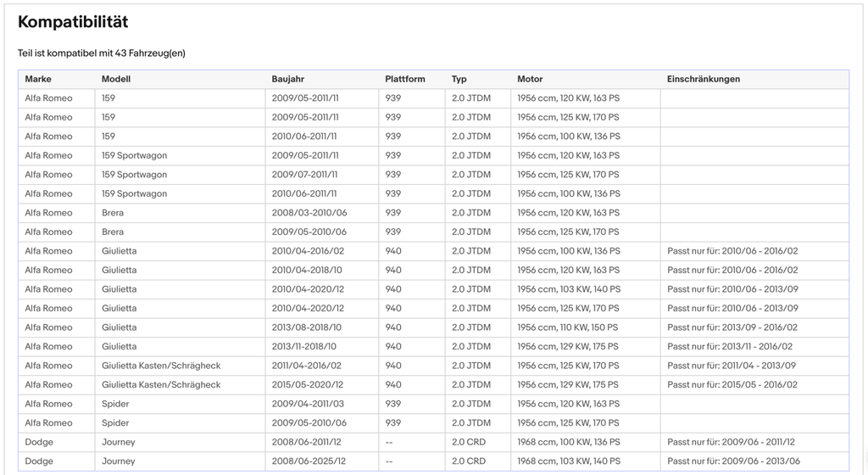Click the 43 Fahrzeug(en) compatibility text

point(150,53)
